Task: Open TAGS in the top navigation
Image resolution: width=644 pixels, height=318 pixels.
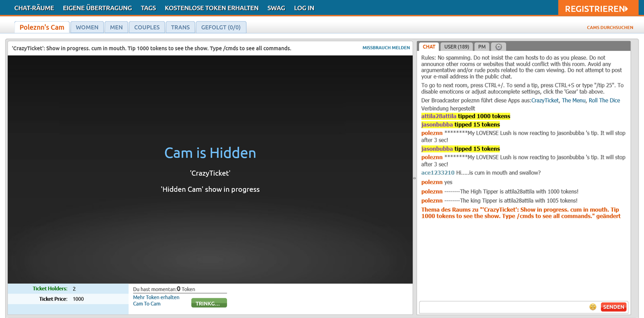Action: (148, 8)
